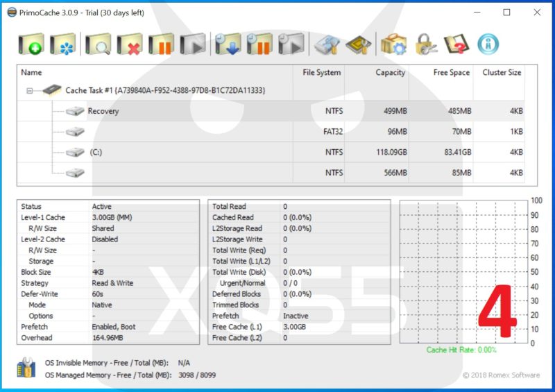Click the delete cache task red X icon

(129, 45)
